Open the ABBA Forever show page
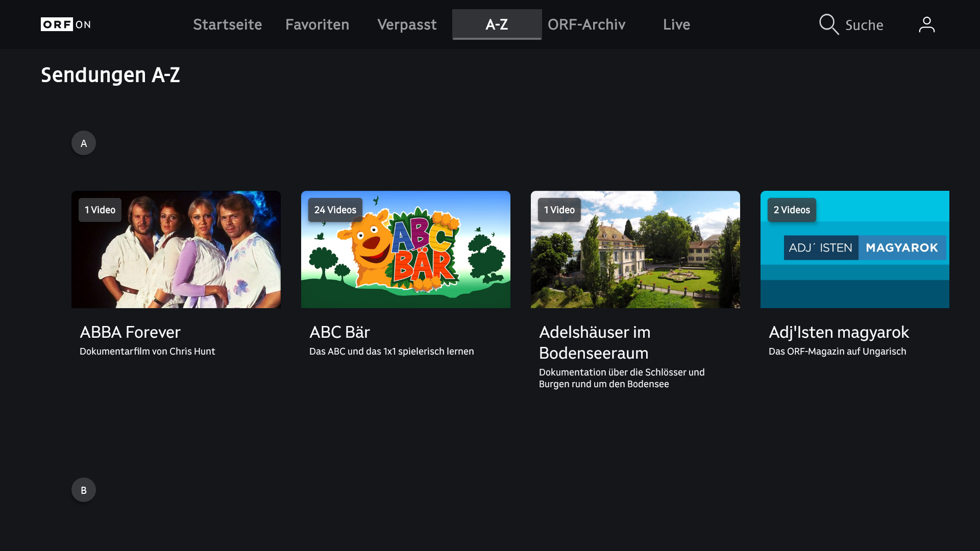This screenshot has width=980, height=551. tap(130, 332)
